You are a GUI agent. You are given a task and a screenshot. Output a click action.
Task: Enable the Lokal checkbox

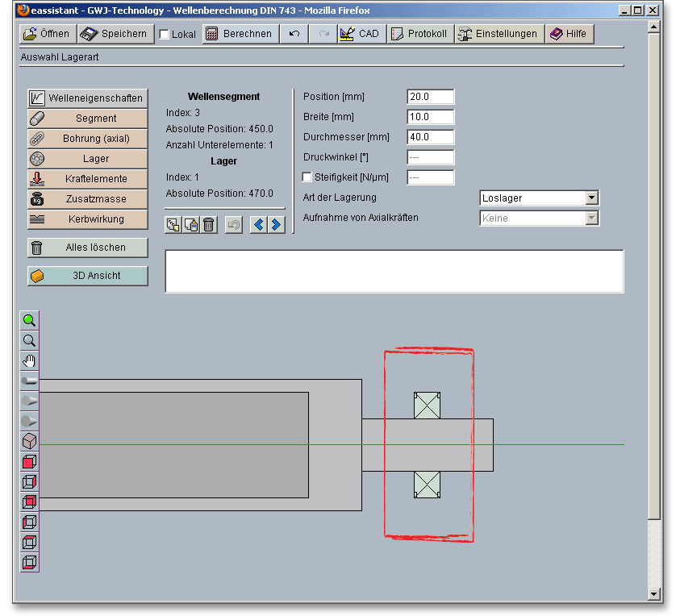pyautogui.click(x=165, y=35)
